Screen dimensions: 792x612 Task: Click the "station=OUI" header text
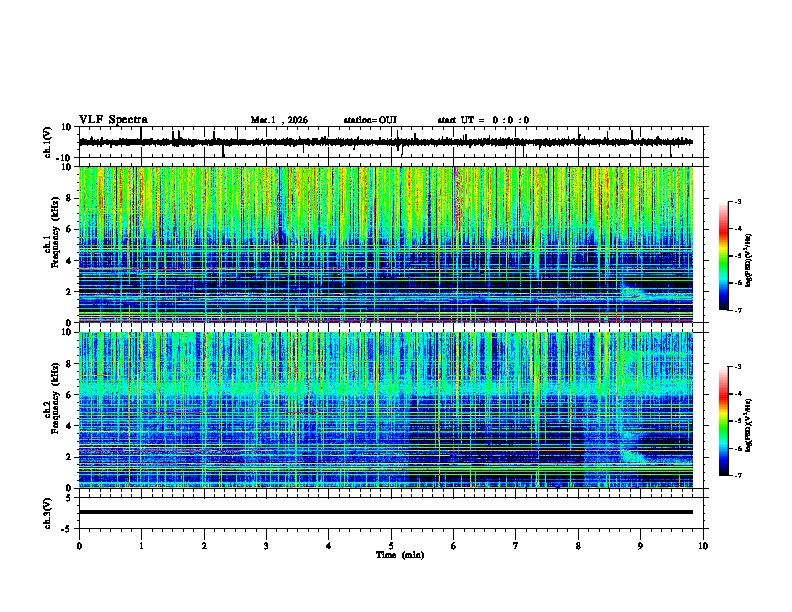click(370, 120)
